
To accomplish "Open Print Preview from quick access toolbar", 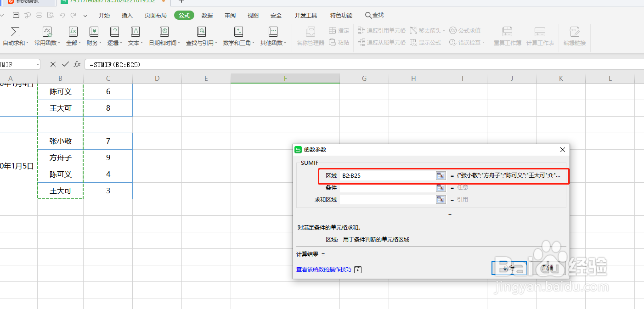I will click(51, 15).
